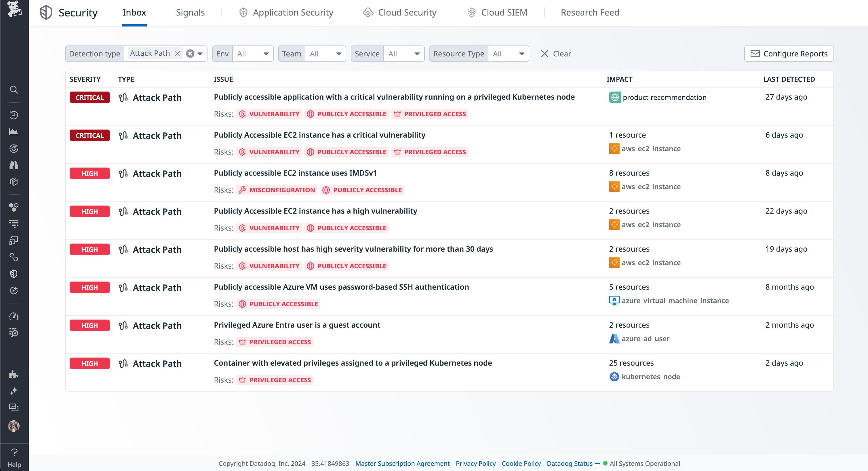Open Watchdog via the binoculars sidebar icon
The image size is (868, 471).
pyautogui.click(x=14, y=165)
